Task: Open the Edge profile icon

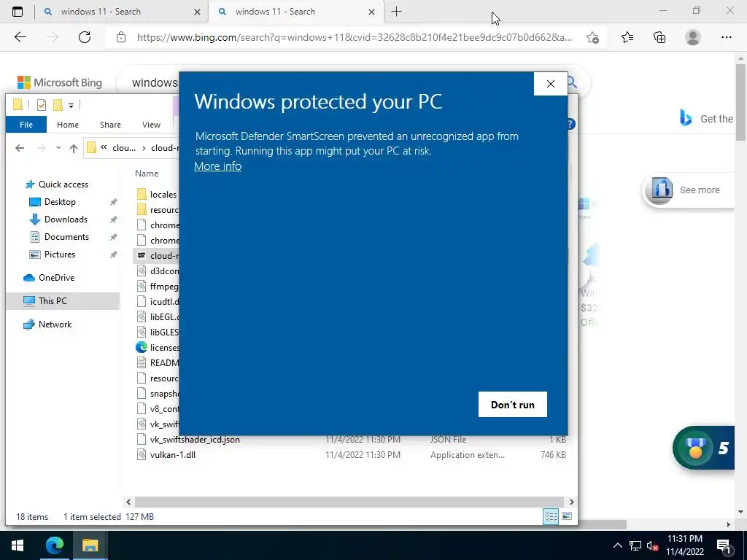Action: point(693,37)
